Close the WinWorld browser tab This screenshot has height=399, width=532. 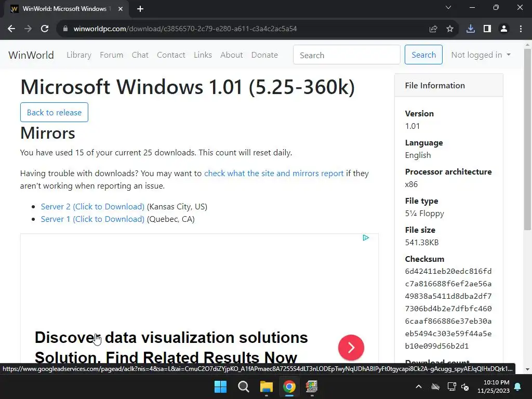pyautogui.click(x=121, y=9)
